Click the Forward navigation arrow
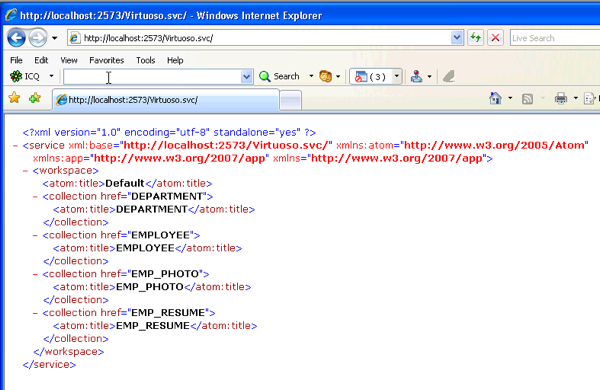Image resolution: width=600 pixels, height=390 pixels. tap(38, 38)
